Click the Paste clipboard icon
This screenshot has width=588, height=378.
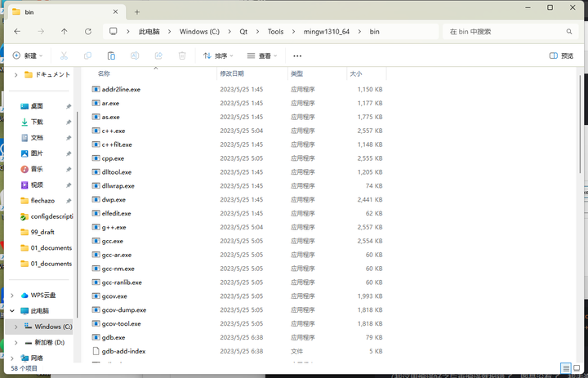pos(111,56)
